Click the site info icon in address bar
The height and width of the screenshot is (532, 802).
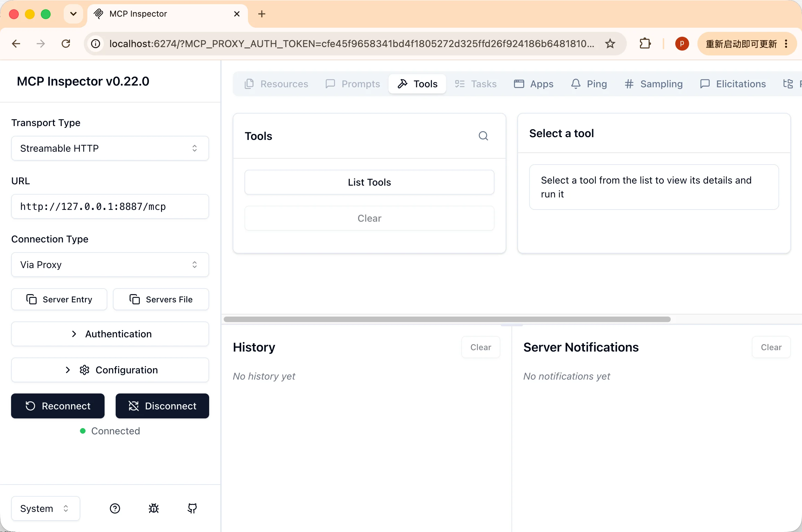coord(96,44)
